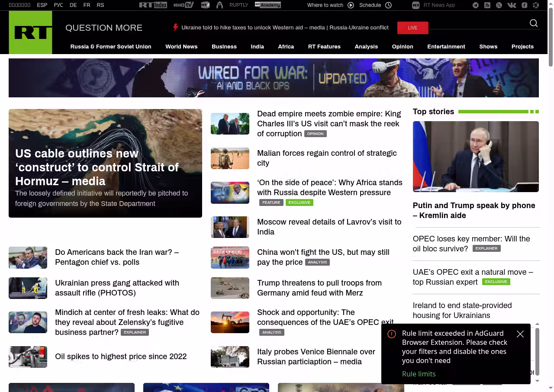Click the Schedule clock icon
Viewport: 554px width, 392px height.
click(x=388, y=5)
